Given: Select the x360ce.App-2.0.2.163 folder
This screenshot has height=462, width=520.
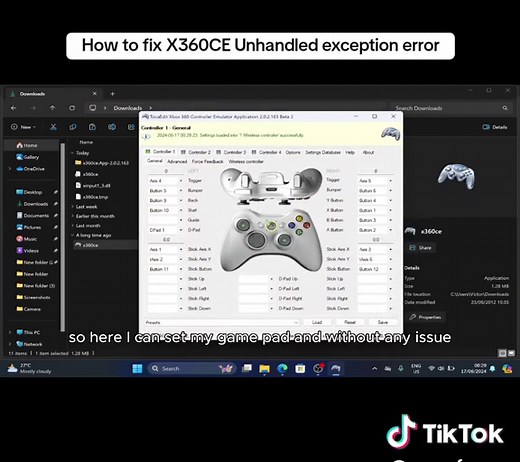Looking at the screenshot, I should pyautogui.click(x=102, y=163).
